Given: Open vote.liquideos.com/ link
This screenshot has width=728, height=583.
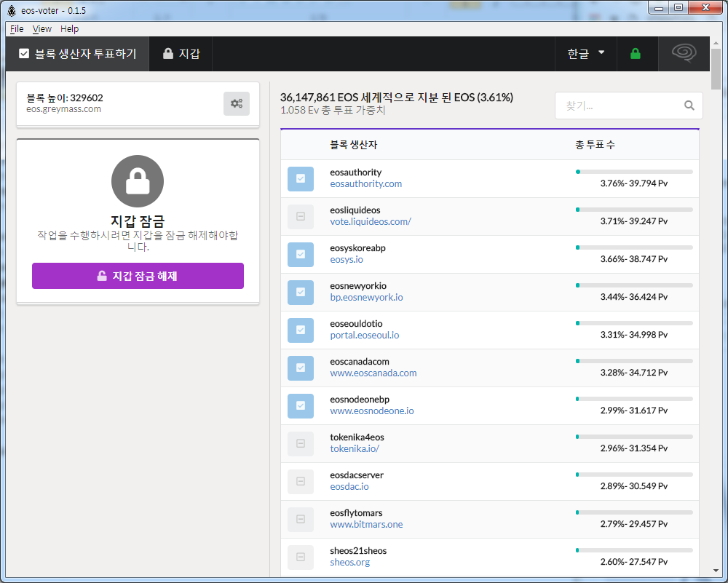Looking at the screenshot, I should point(371,222).
